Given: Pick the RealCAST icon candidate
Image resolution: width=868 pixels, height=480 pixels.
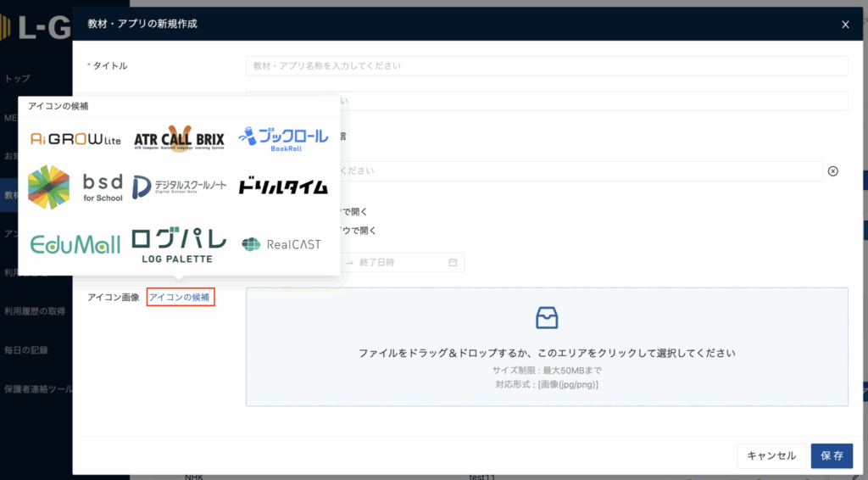Looking at the screenshot, I should (281, 244).
